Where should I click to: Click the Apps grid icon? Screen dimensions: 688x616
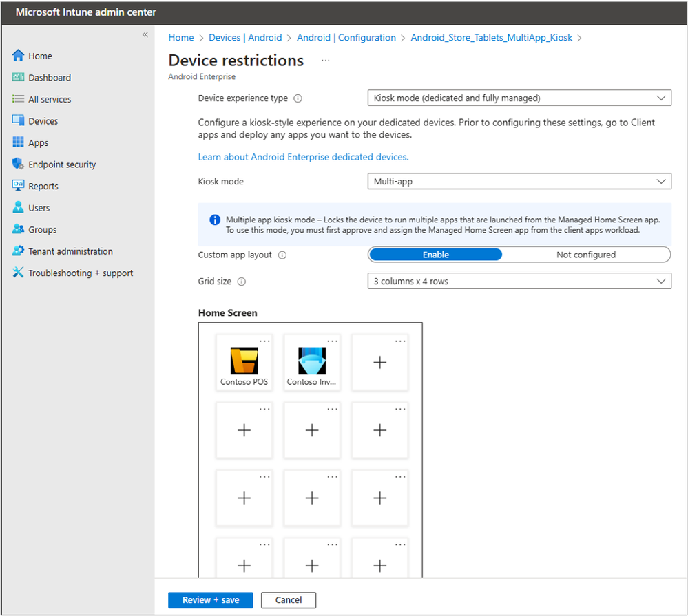click(x=18, y=142)
